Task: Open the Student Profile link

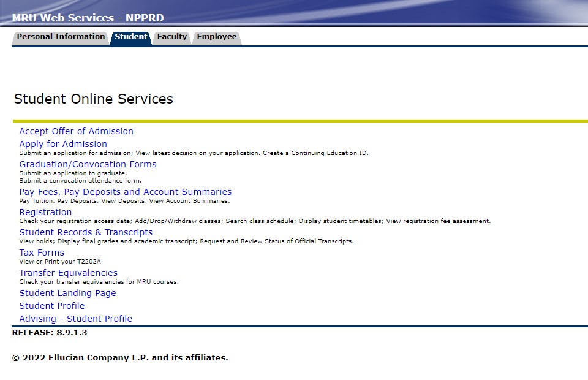Action: [51, 306]
